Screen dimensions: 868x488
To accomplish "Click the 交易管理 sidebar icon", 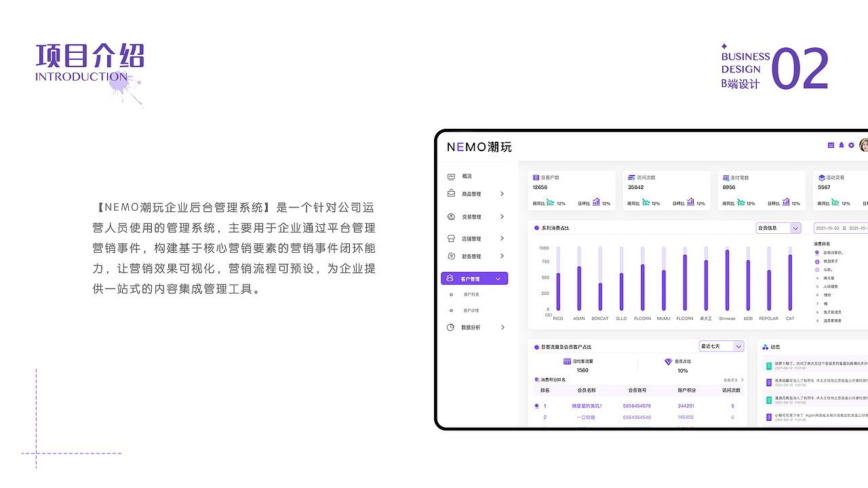I will pyautogui.click(x=451, y=217).
